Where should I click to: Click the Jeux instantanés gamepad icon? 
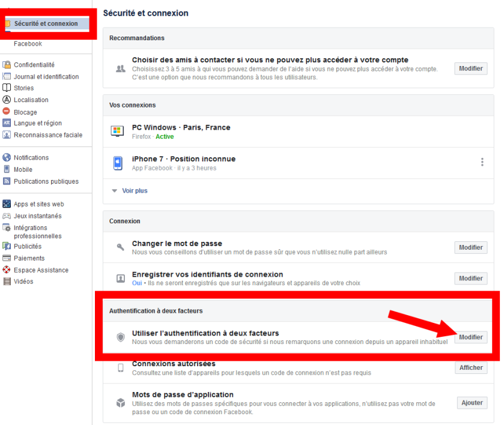point(7,216)
